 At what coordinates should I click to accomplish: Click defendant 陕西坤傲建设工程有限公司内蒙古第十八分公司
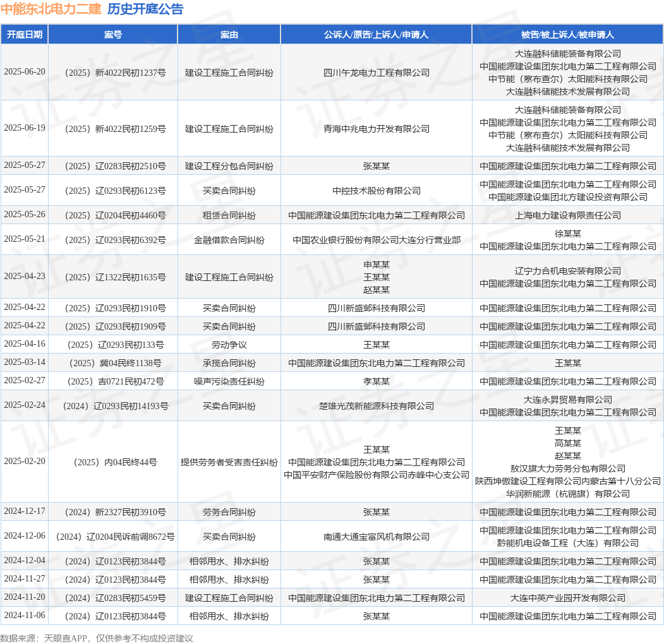567,481
